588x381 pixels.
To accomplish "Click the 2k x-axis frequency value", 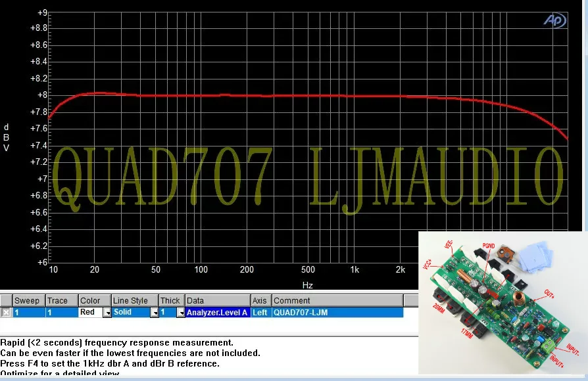I will click(401, 269).
